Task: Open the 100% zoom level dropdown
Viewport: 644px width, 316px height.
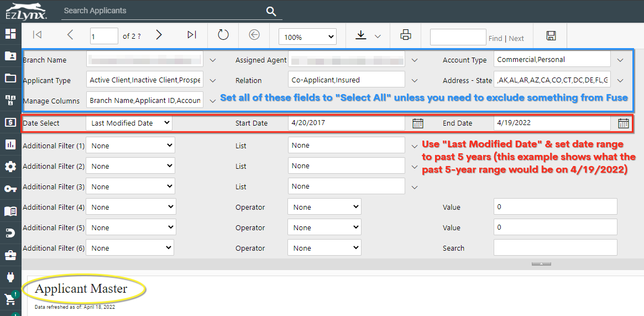Action: (307, 37)
